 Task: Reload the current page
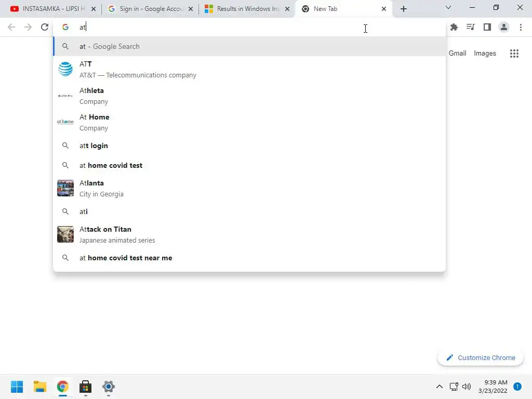tap(45, 27)
